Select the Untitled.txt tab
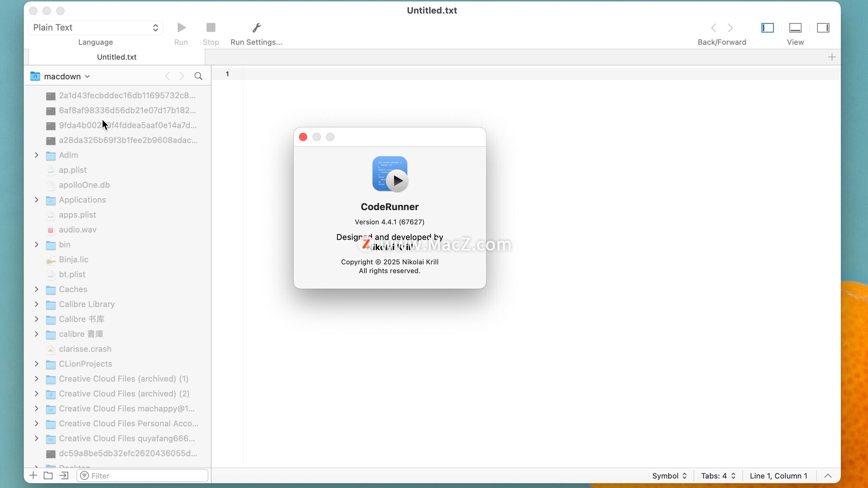 117,57
